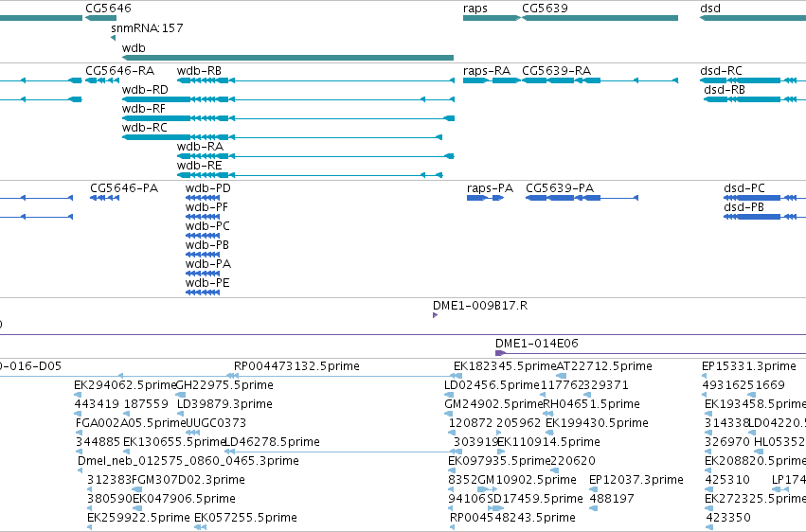
Task: Select the EK057255.5prime EST label
Action: [245, 518]
